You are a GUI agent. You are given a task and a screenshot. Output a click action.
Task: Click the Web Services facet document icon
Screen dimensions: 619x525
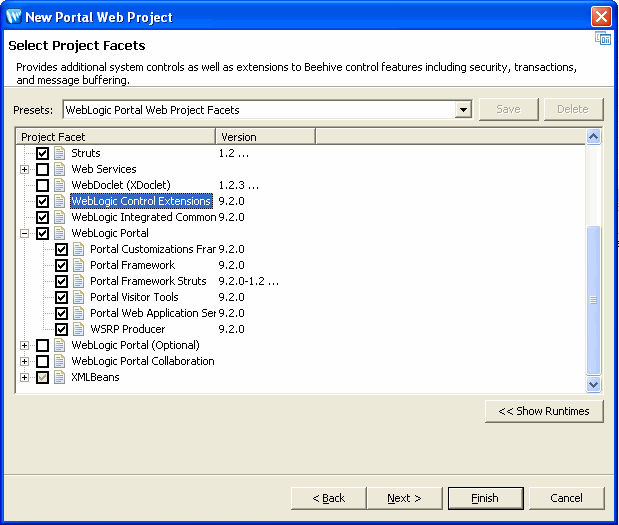(x=59, y=169)
